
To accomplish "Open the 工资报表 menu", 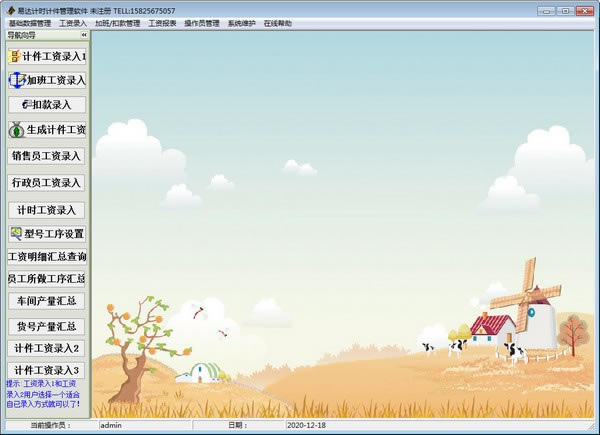I will (162, 22).
